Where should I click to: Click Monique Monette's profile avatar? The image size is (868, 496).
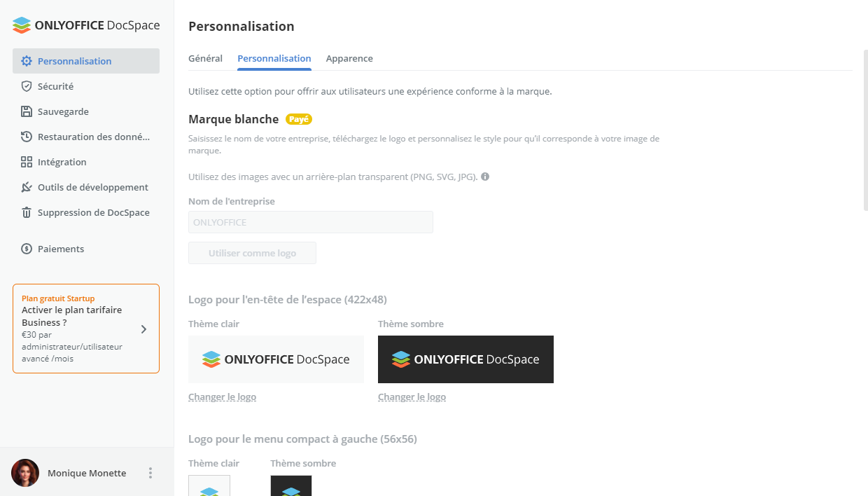pos(25,473)
